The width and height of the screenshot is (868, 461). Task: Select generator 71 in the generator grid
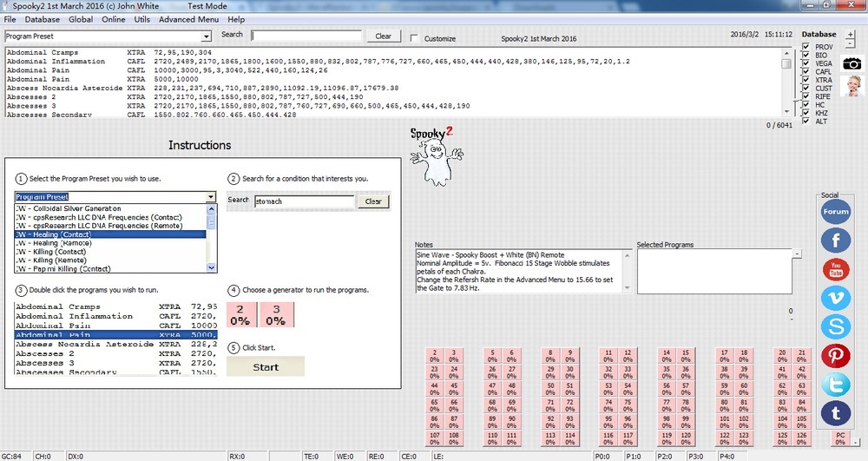550,405
